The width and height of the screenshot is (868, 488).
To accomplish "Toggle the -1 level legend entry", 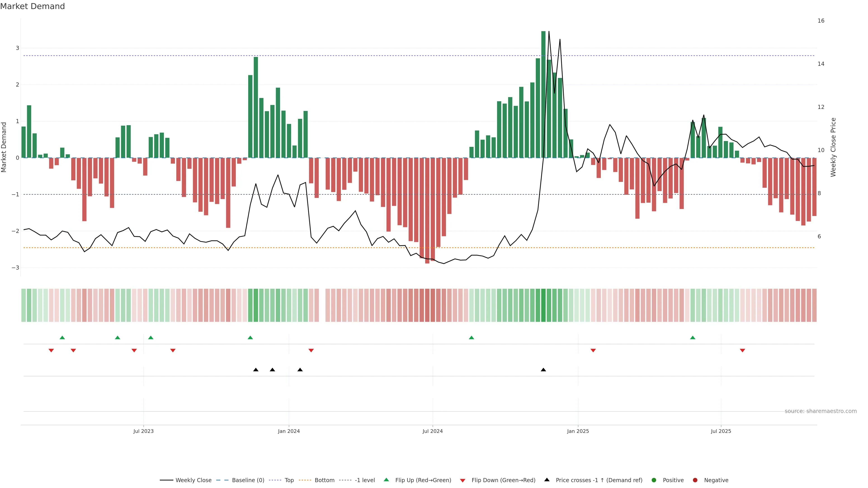I will (x=365, y=480).
